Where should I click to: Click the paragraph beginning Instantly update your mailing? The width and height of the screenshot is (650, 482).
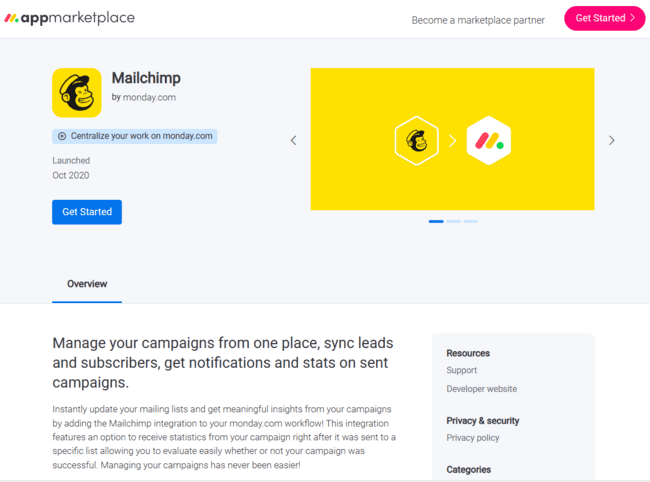[224, 437]
